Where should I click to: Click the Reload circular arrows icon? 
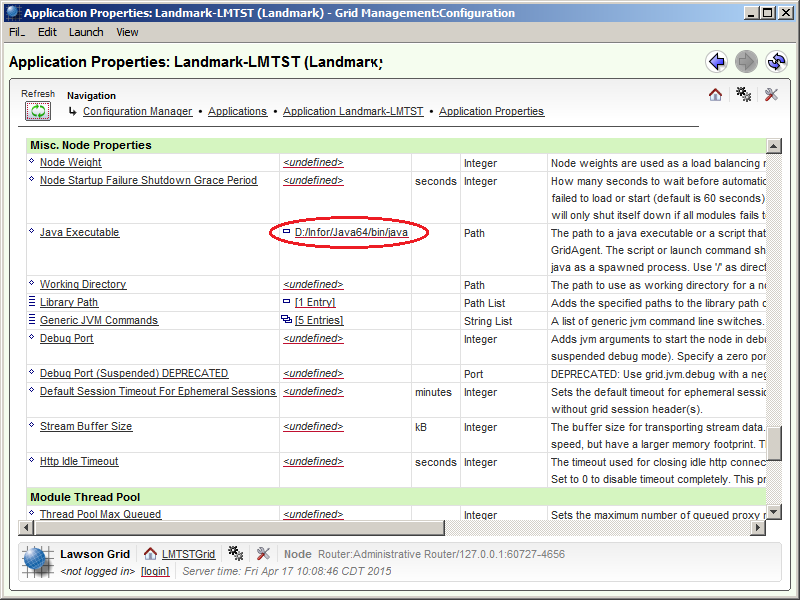tap(776, 62)
